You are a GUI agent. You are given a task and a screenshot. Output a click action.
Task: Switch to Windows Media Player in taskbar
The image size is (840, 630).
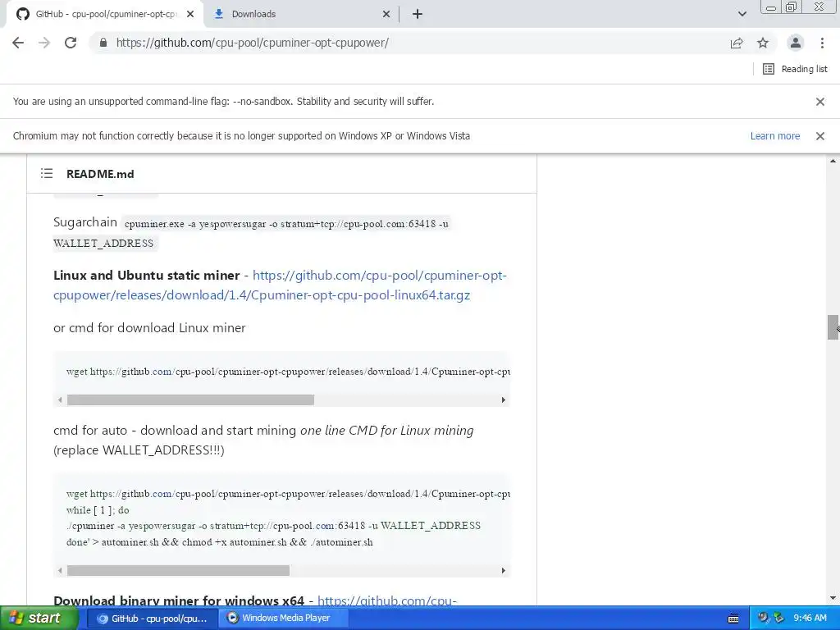[284, 619]
